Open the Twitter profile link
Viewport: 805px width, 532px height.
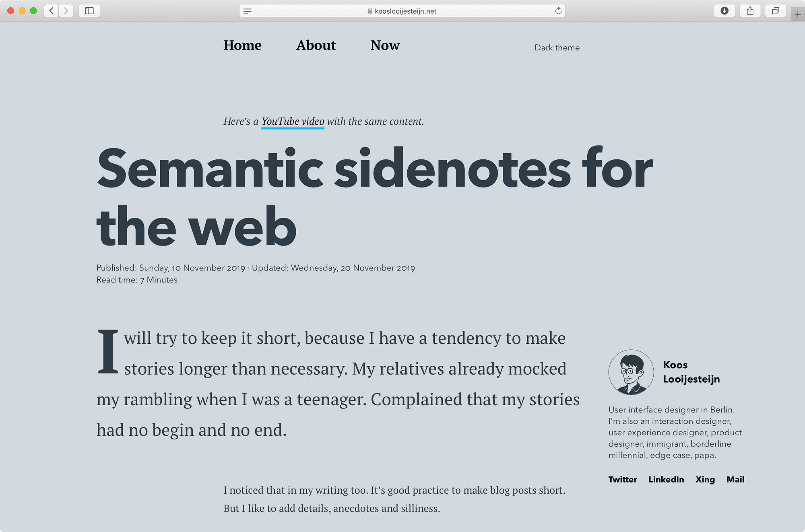[623, 479]
